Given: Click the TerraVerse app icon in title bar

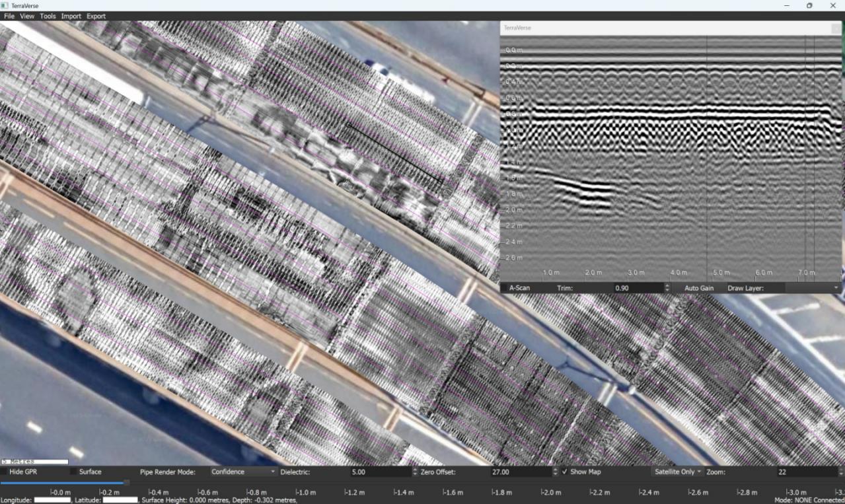Looking at the screenshot, I should pyautogui.click(x=5, y=5).
